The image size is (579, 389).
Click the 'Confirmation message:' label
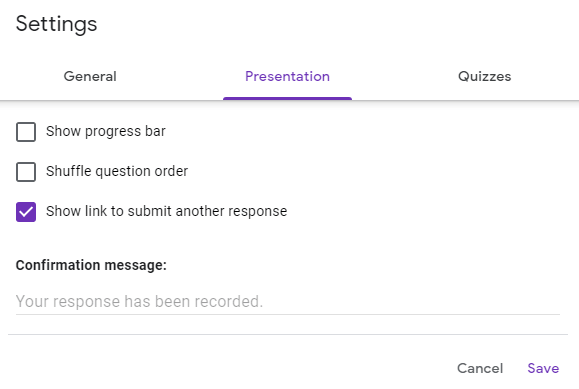91,265
